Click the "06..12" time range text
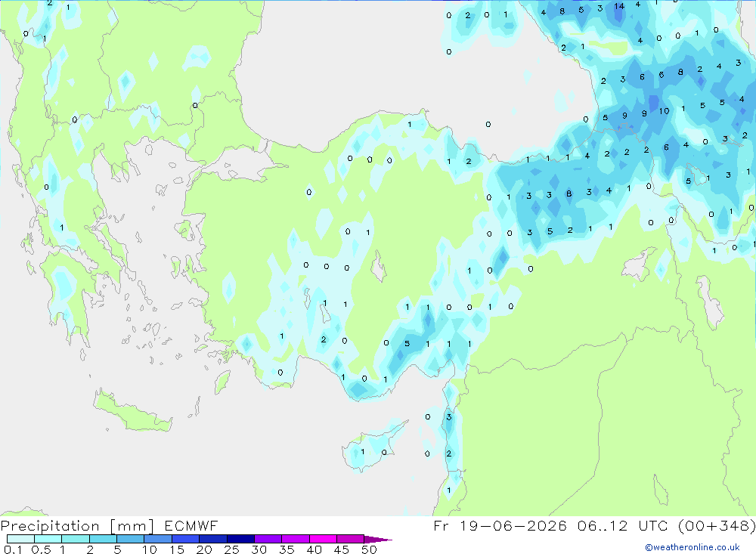This screenshot has height=554, width=756. click(603, 525)
